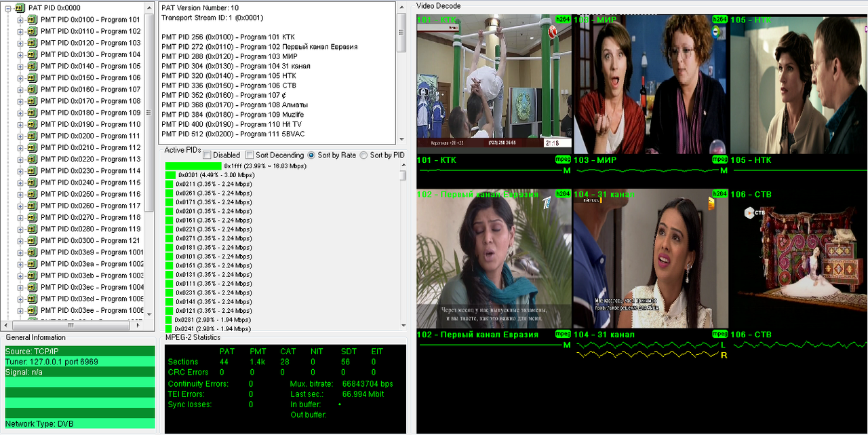Click the line 'PMT PID 384 (0x0180) - Program 109 Muzlife'
This screenshot has width=868, height=435.
[x=232, y=115]
